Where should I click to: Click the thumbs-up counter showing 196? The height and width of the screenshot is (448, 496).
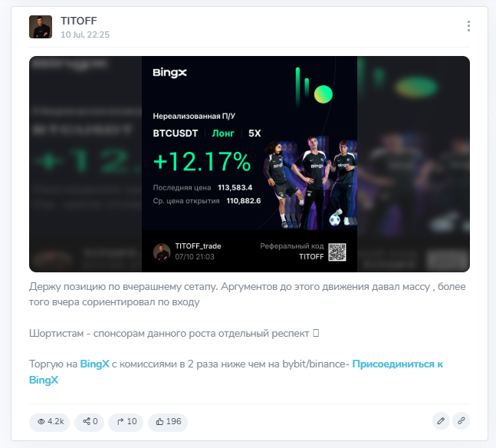168,422
